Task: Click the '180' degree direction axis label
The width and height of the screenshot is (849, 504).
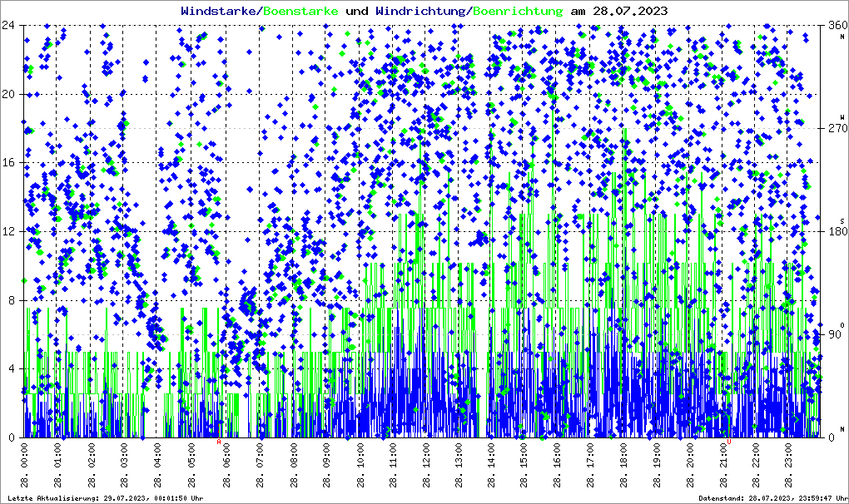Action: (x=837, y=231)
